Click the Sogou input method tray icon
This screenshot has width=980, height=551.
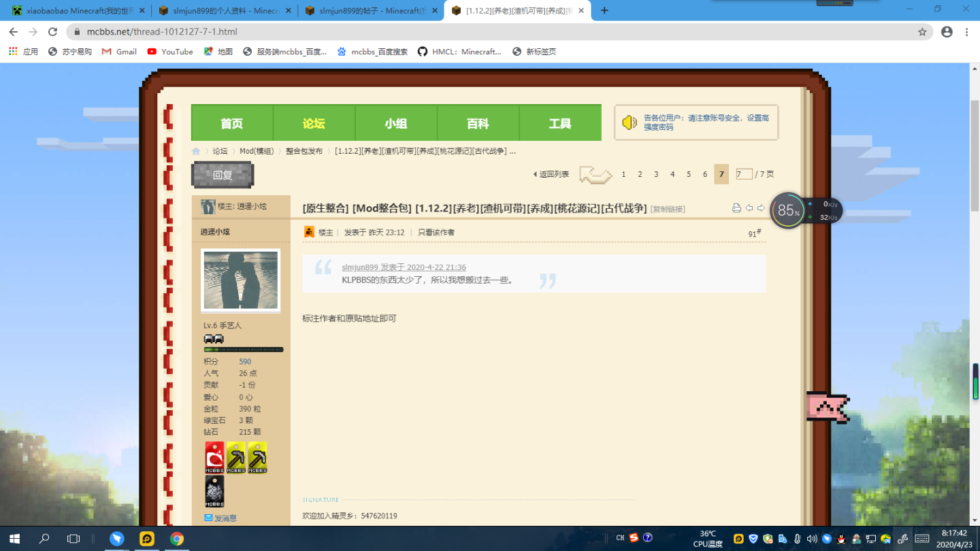coord(634,537)
